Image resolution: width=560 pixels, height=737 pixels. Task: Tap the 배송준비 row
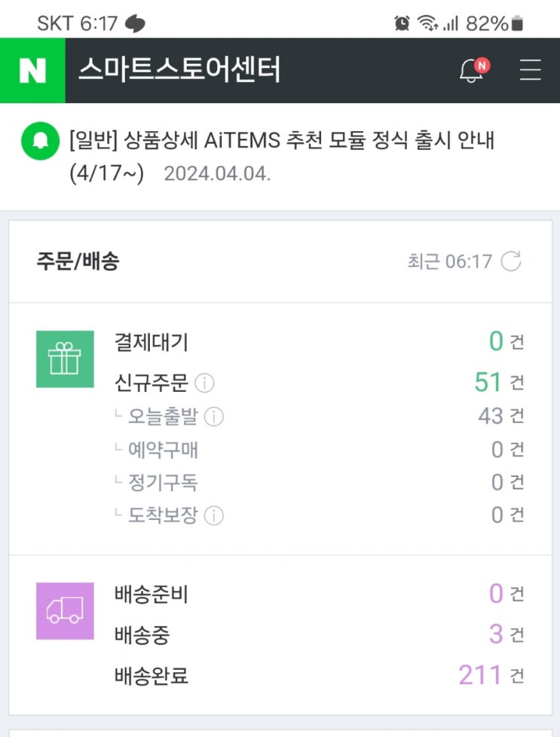(151, 595)
